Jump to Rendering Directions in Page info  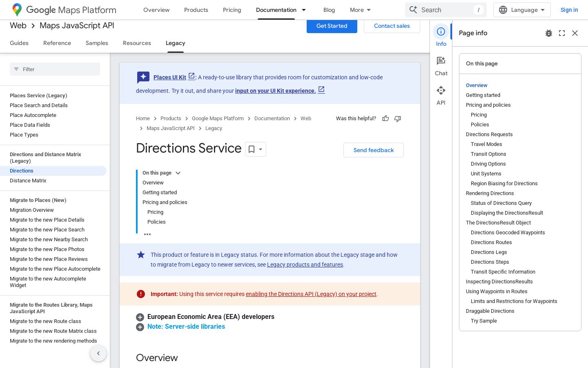click(490, 193)
